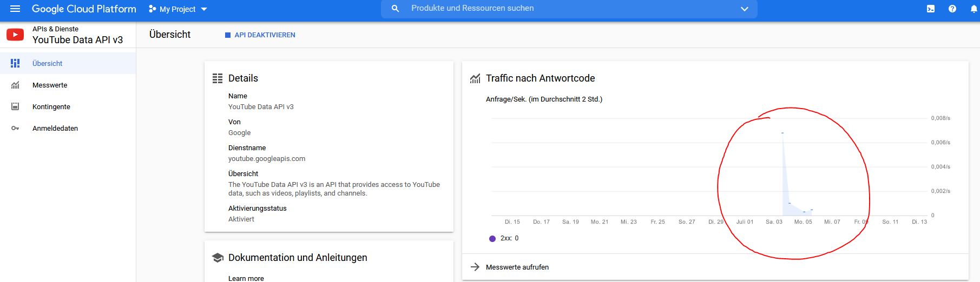This screenshot has height=282, width=980.
Task: Click API DEAKTIVIEREN button
Action: [260, 35]
